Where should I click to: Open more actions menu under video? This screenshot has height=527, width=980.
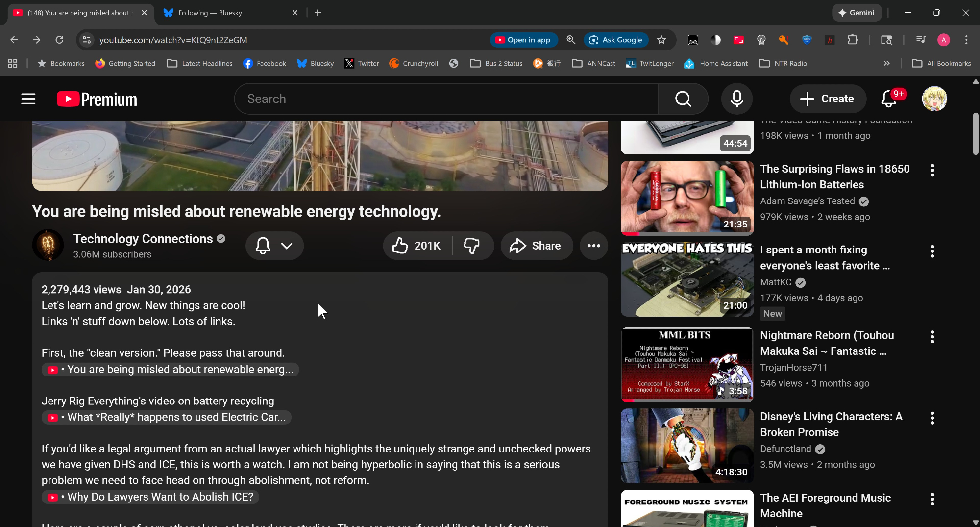pos(594,246)
